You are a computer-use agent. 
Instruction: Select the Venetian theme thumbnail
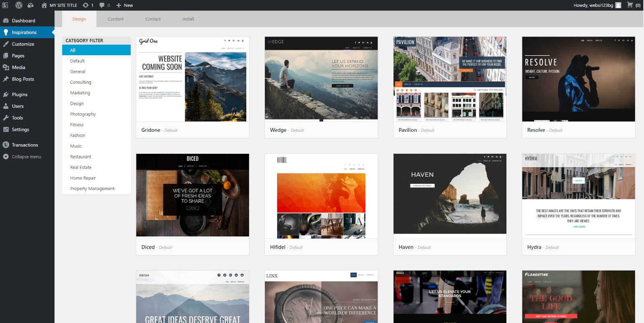click(x=193, y=297)
